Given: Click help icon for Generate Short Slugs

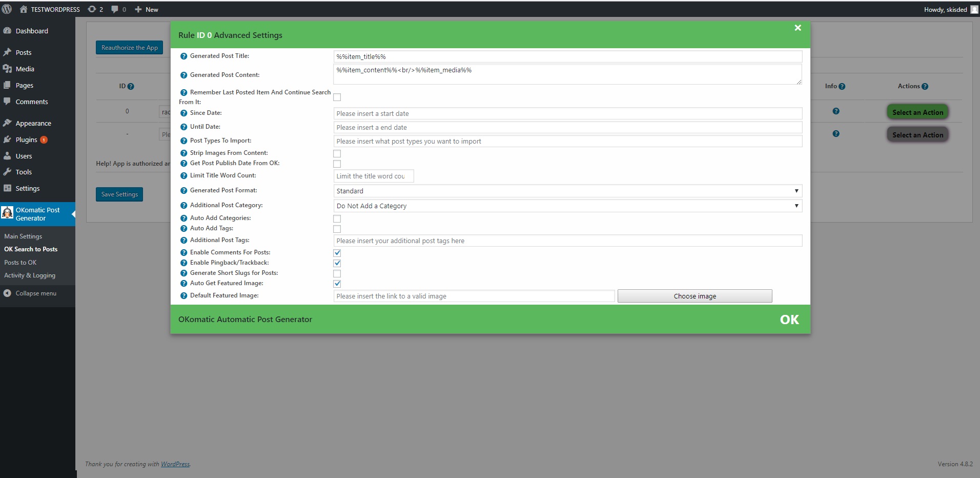Looking at the screenshot, I should point(183,273).
